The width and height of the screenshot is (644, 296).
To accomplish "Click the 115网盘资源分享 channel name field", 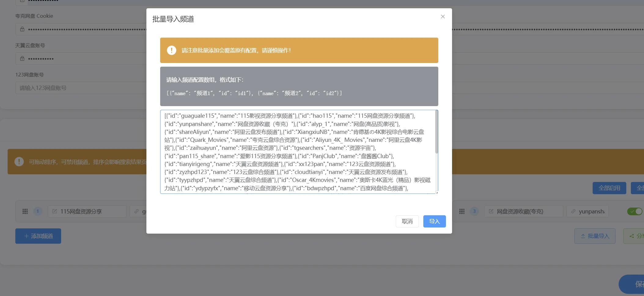I will (x=87, y=211).
